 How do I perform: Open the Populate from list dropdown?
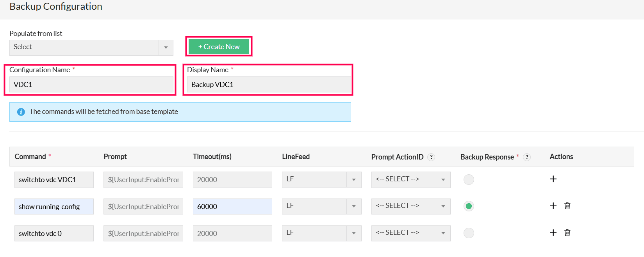click(91, 48)
